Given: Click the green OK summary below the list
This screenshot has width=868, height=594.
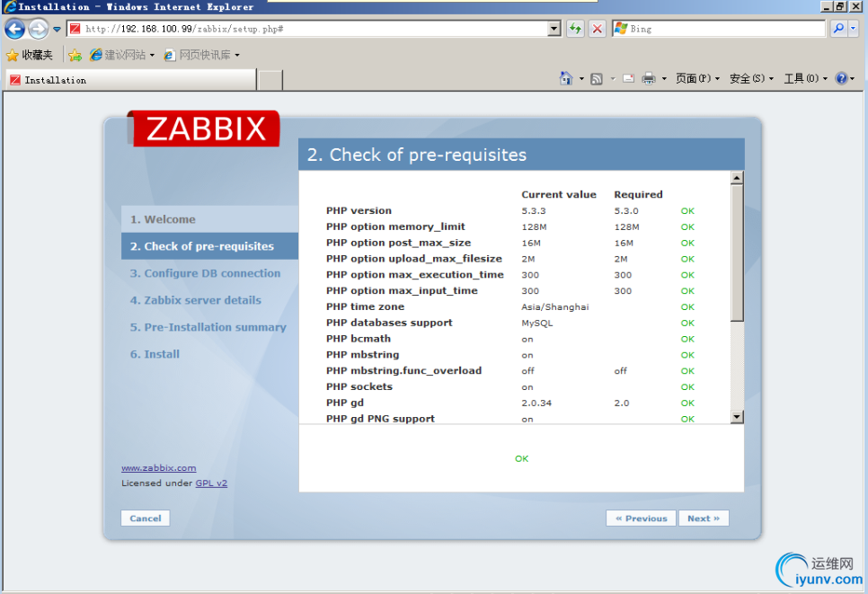Looking at the screenshot, I should 521,458.
